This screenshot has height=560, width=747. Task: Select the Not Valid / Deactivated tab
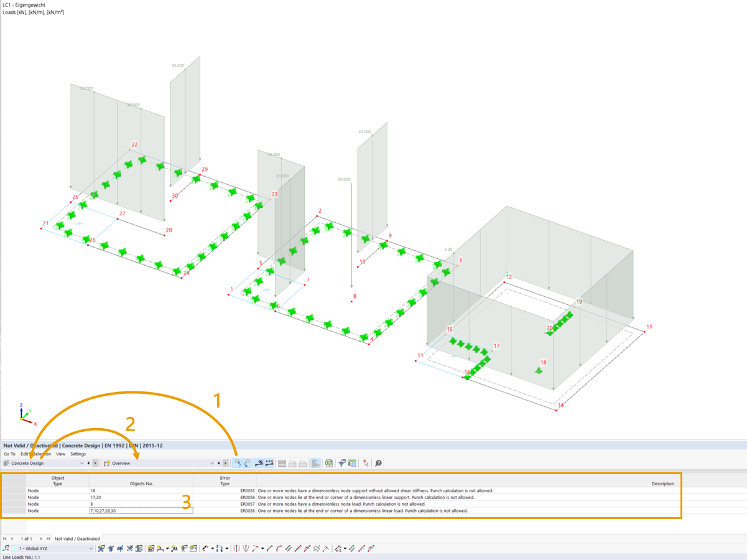78,537
